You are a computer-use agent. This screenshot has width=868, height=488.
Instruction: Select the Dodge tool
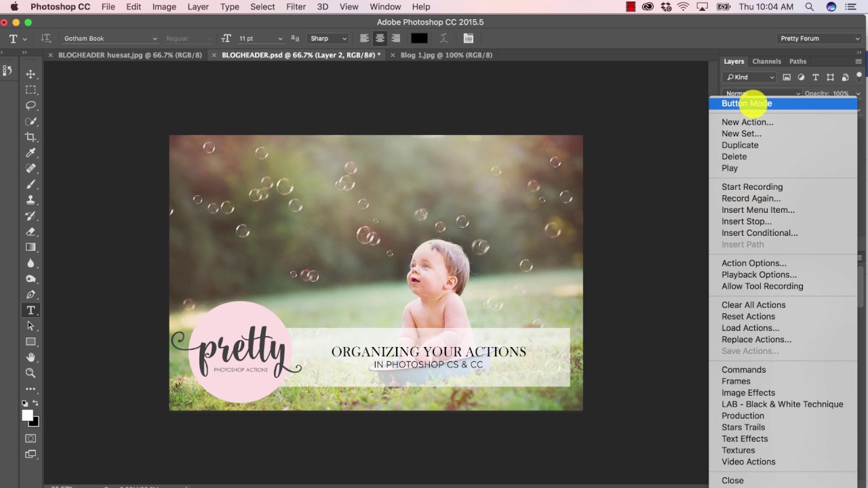coord(31,279)
